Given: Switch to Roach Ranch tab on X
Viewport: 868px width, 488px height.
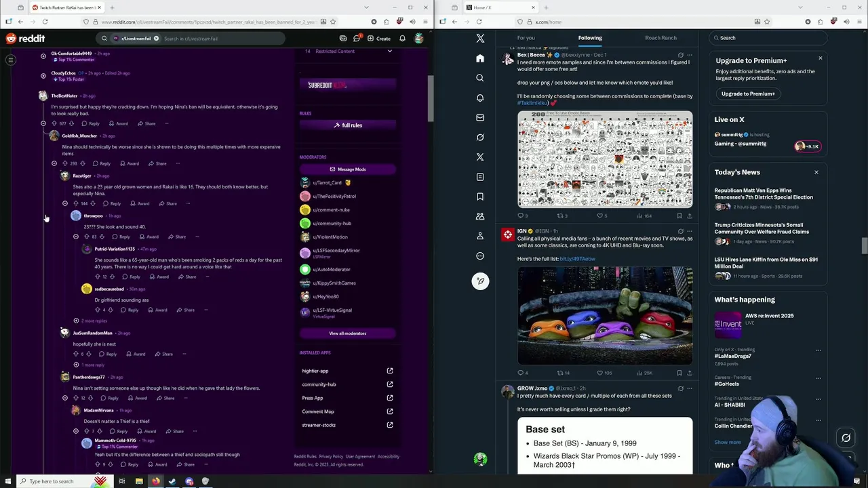Looking at the screenshot, I should point(660,38).
